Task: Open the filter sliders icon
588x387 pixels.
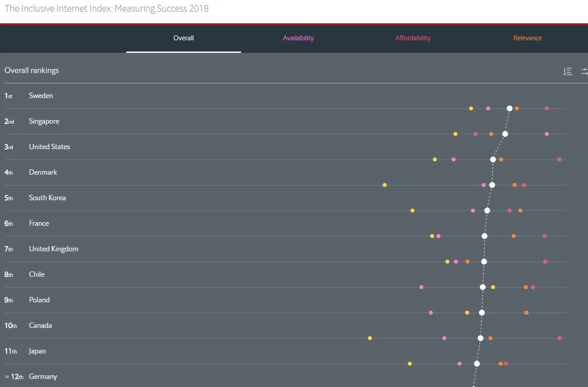Action: coord(584,71)
